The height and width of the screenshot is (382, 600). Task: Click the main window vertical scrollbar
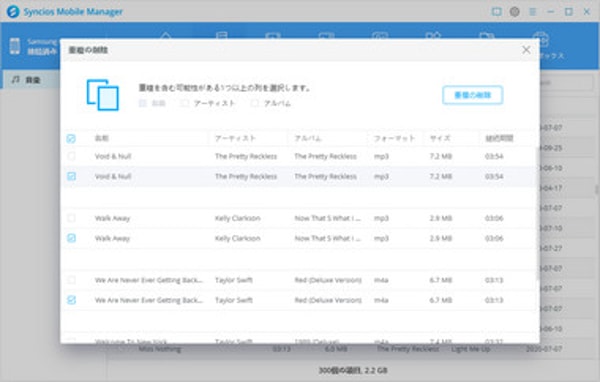[597, 189]
